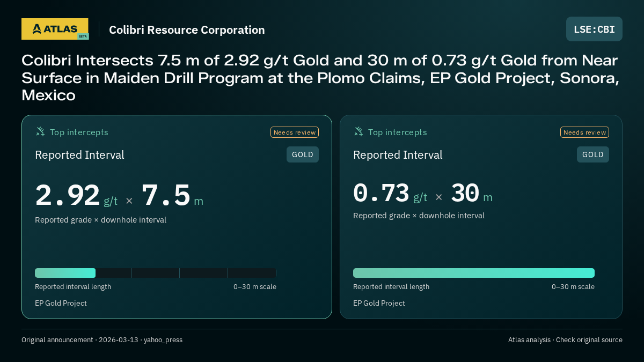Viewport: 644px width, 362px height.
Task: Click the 30 interval value
Action: (x=465, y=193)
